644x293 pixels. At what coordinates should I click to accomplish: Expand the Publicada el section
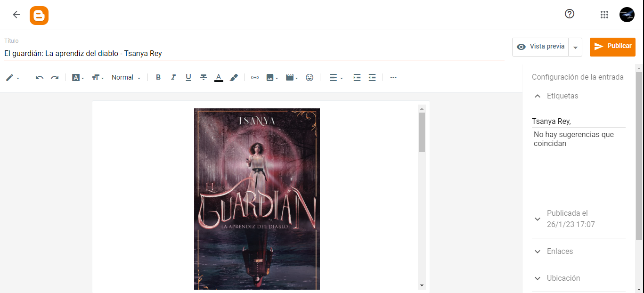point(579,219)
